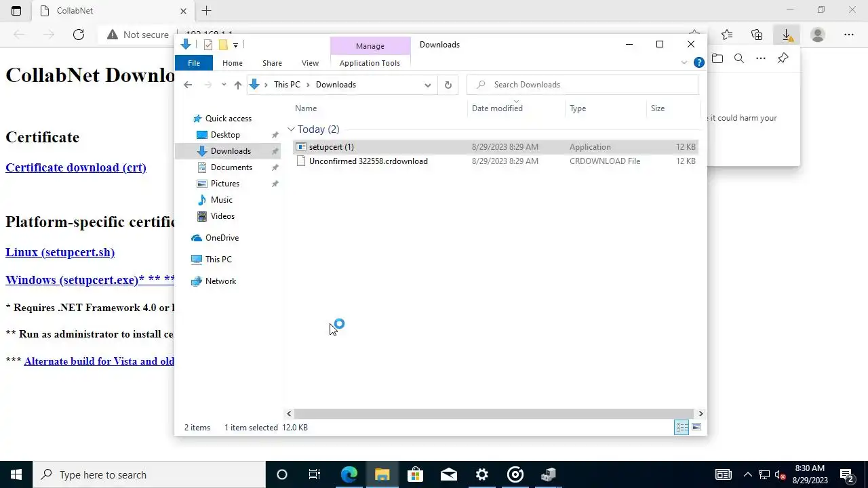This screenshot has height=488, width=868.
Task: Switch to large icons view layout
Action: [x=696, y=427]
